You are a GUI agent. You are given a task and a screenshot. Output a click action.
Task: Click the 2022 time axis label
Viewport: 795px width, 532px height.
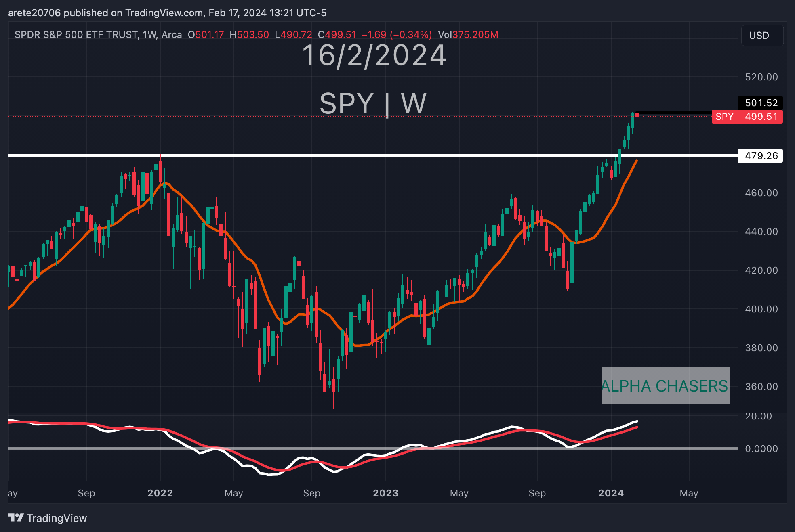(x=160, y=493)
